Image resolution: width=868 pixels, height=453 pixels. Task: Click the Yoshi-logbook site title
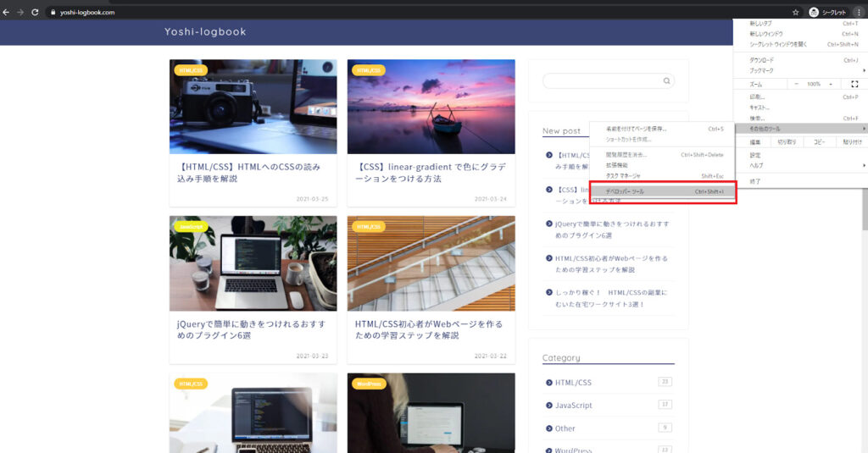(205, 32)
